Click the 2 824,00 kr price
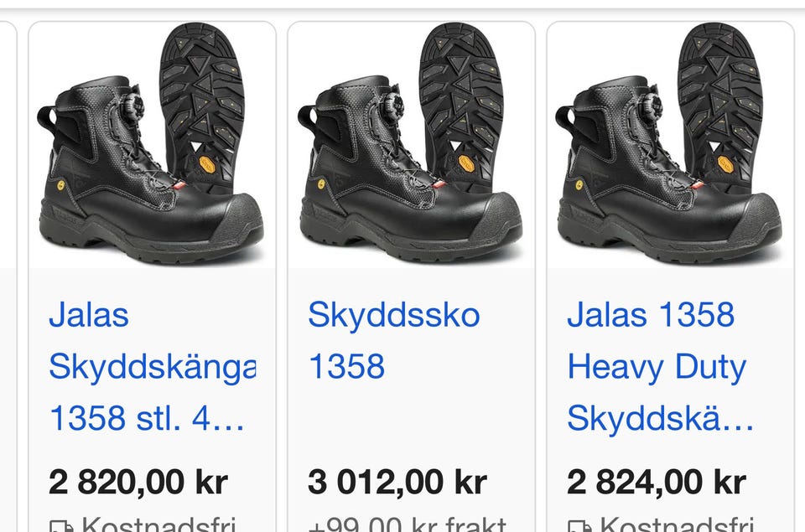 click(656, 483)
